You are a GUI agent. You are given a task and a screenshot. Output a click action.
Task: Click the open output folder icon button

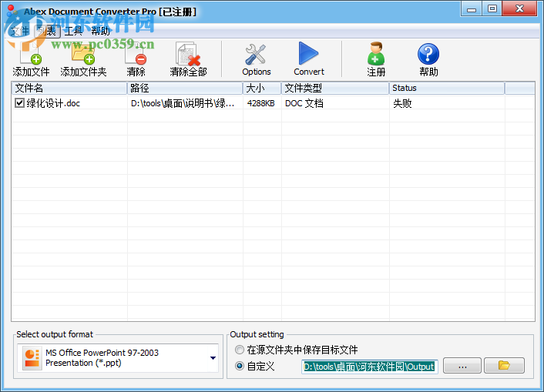tap(504, 365)
